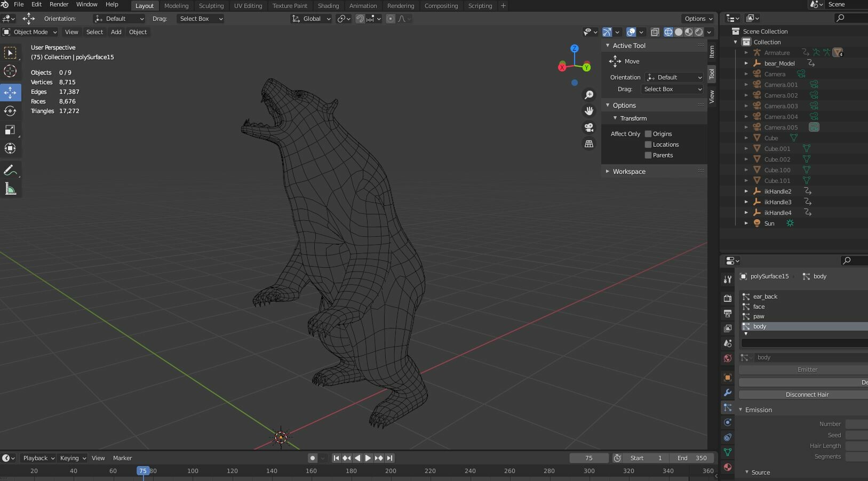The width and height of the screenshot is (868, 481).
Task: Click the viewport Zoom magnifier icon
Action: click(x=589, y=94)
